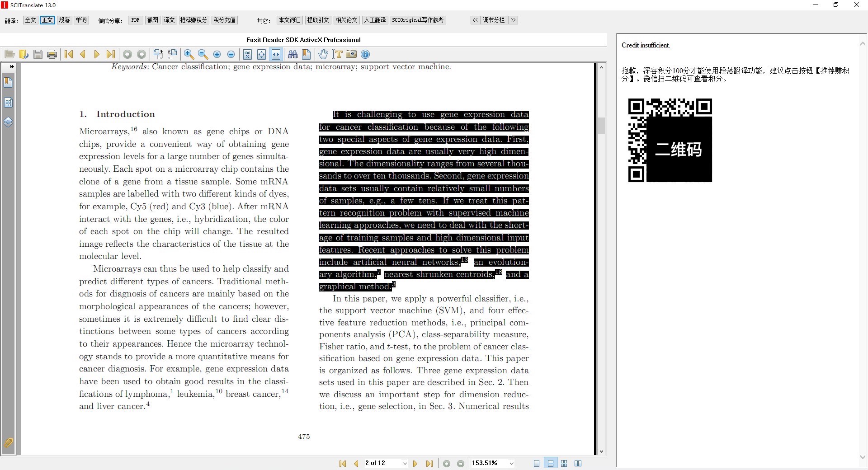
Task: Click the blue minus zoom-out button
Action: pos(231,54)
